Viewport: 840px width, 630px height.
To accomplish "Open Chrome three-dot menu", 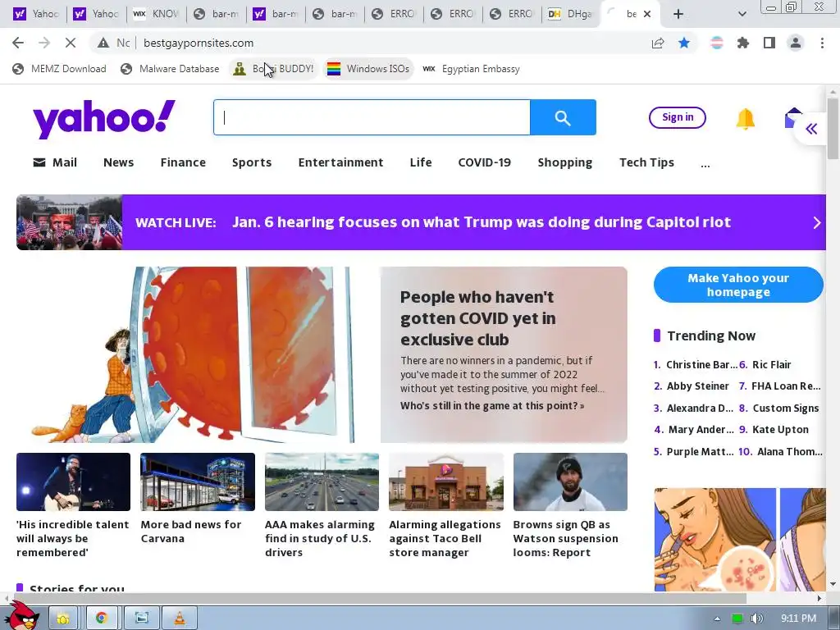I will tap(822, 43).
